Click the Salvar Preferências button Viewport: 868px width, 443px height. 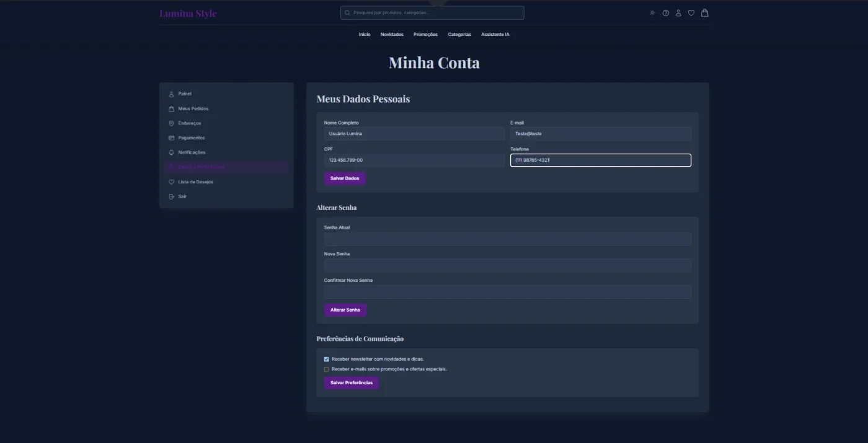tap(352, 383)
